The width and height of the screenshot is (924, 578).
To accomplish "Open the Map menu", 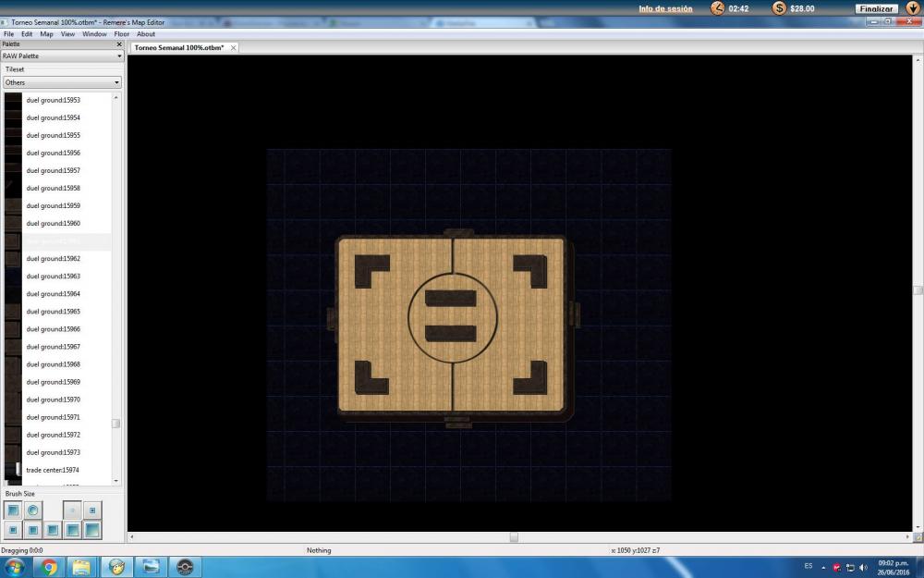I will point(46,34).
